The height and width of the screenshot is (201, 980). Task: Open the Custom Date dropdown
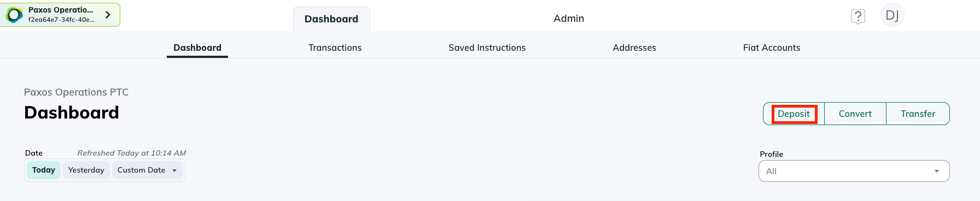click(147, 170)
